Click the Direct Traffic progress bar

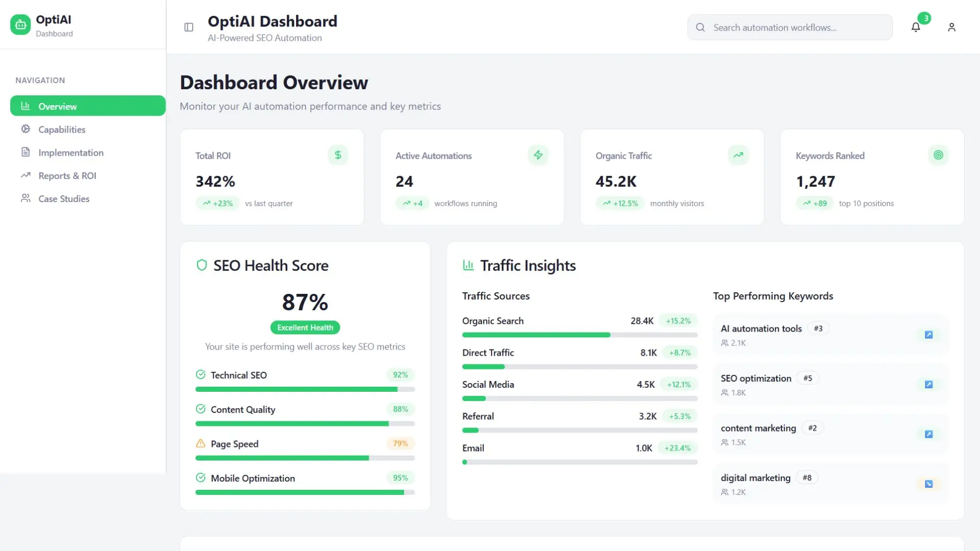click(580, 367)
